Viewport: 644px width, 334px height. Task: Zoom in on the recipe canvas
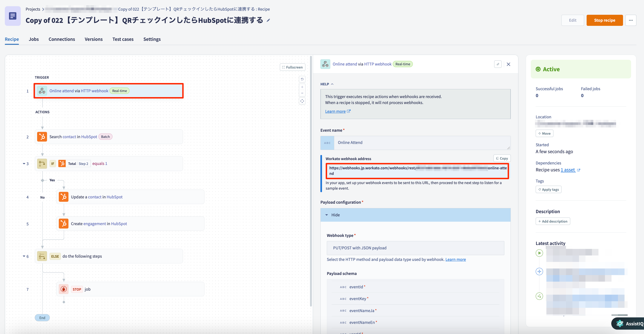[302, 87]
